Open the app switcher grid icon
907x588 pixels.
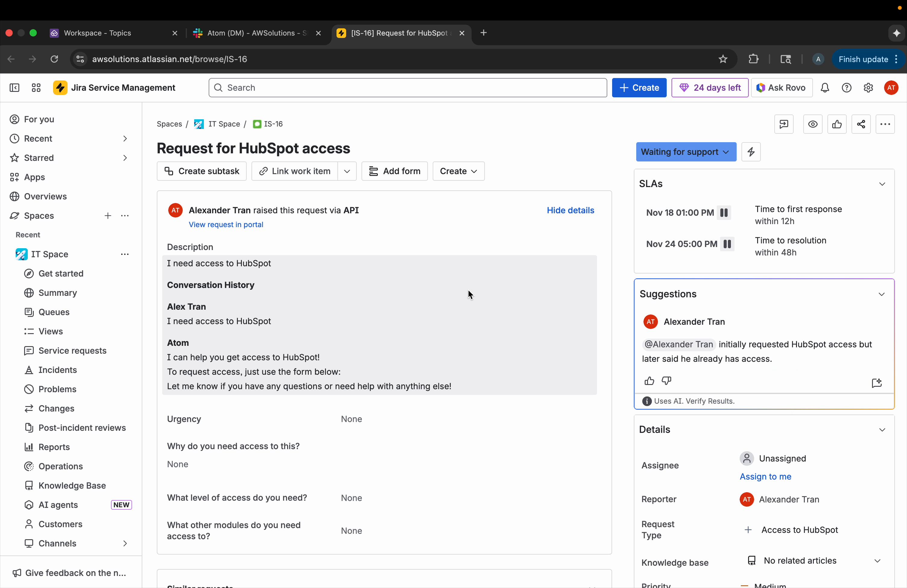pos(36,88)
